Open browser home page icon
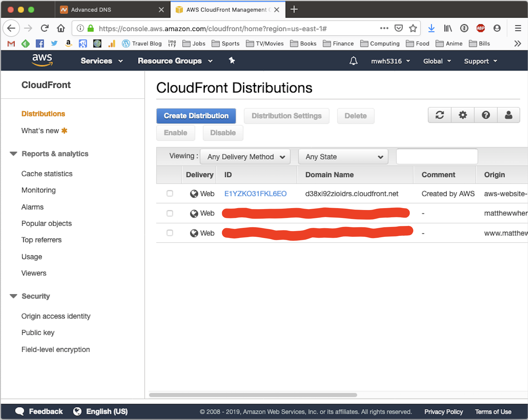Screen dimensions: 528x420 click(x=61, y=28)
